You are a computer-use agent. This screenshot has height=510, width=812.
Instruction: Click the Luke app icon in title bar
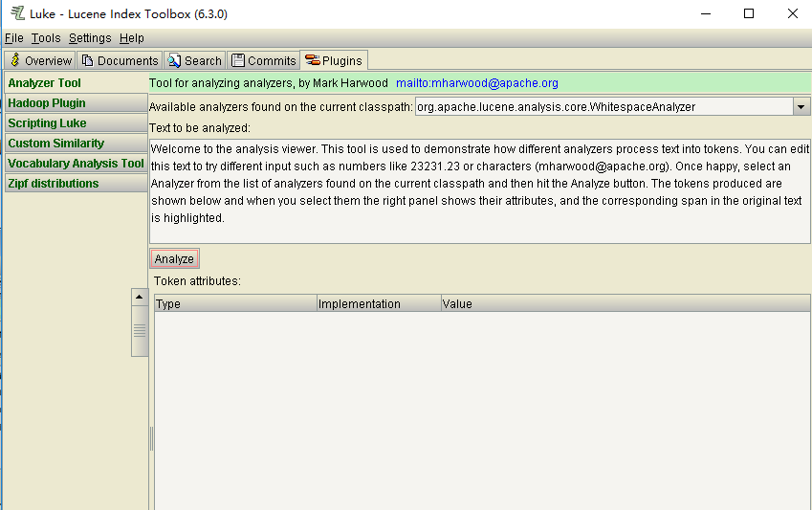(x=17, y=13)
